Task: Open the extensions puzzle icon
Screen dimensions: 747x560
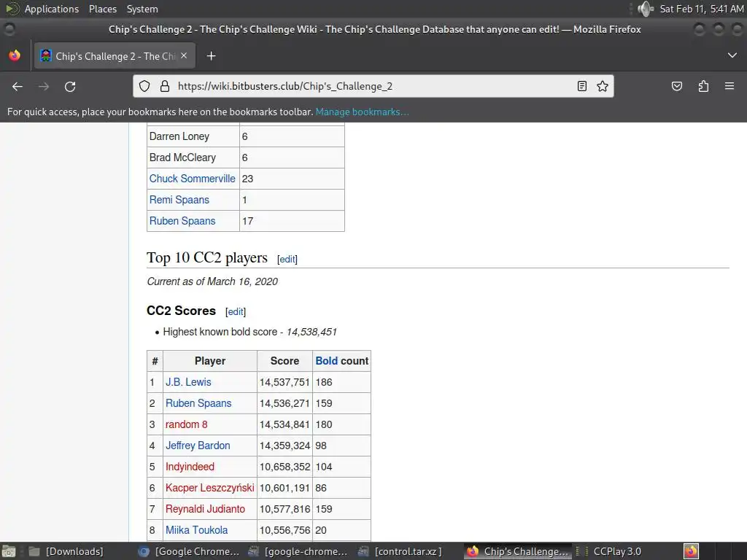Action: (x=703, y=86)
